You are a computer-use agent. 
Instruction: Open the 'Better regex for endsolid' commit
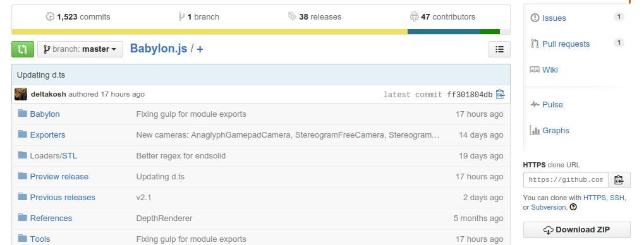pyautogui.click(x=181, y=156)
